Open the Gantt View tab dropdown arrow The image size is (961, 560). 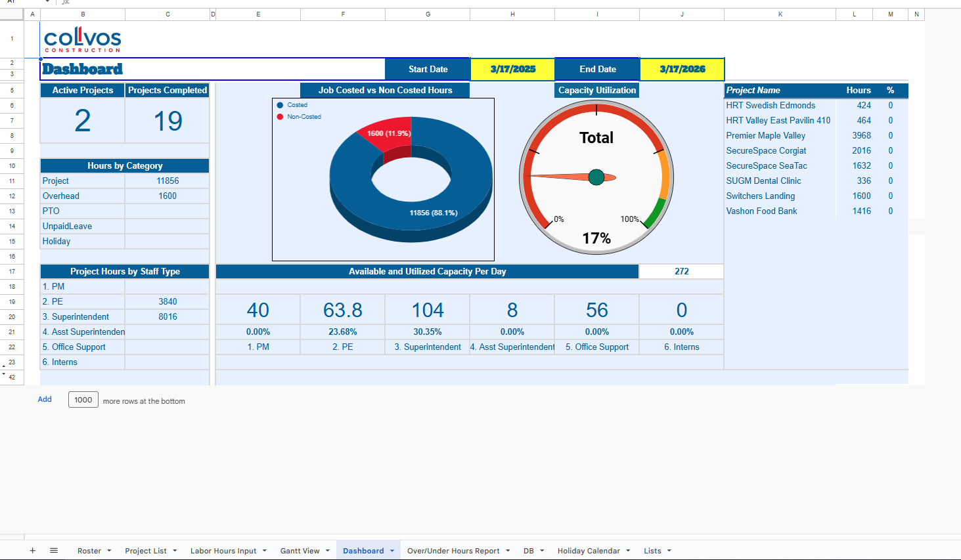point(328,551)
